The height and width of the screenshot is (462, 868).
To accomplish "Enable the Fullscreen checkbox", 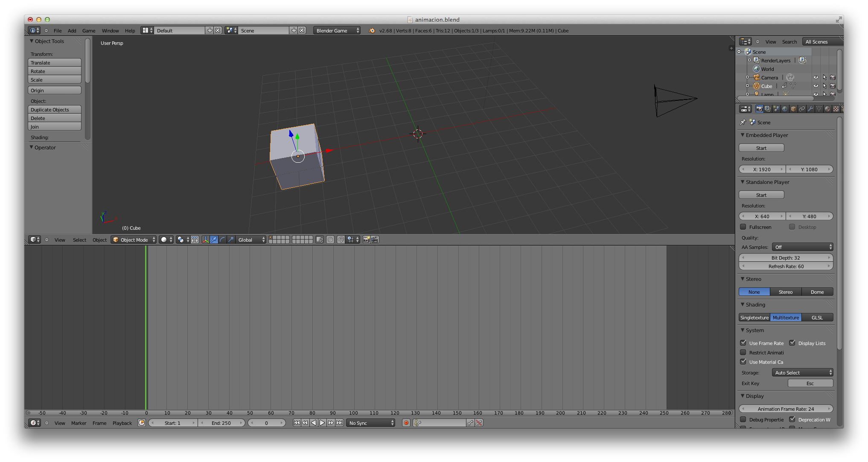I will point(743,227).
